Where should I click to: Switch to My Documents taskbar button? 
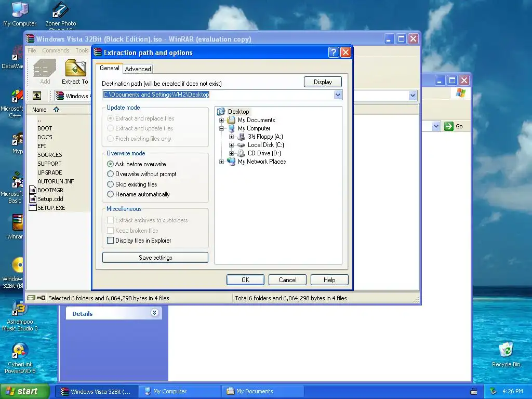263,392
